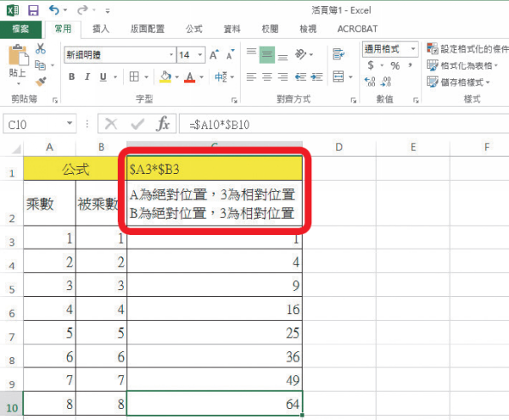Toggle Underline formatting
The height and width of the screenshot is (420, 509).
[x=103, y=77]
